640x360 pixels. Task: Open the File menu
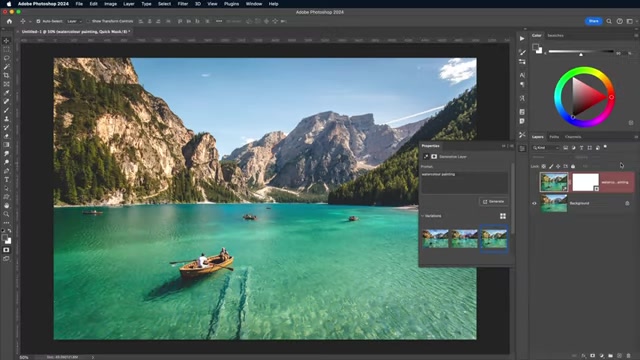(79, 4)
